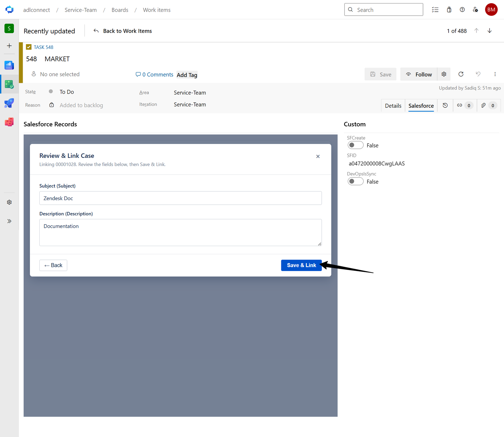Open adlconnect breadcrumb
The height and width of the screenshot is (437, 504).
point(37,10)
